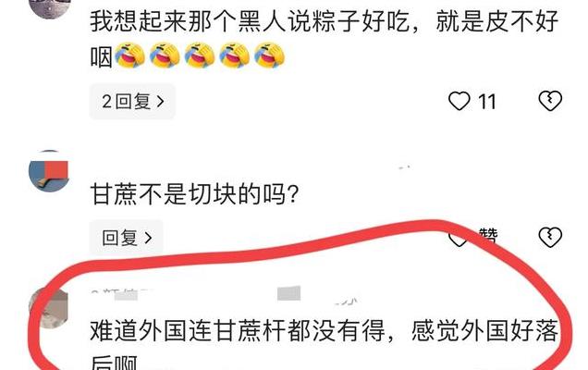Open the top commenter's partially visible avatar
Image resolution: width=588 pixels, height=370 pixels.
(48, 8)
